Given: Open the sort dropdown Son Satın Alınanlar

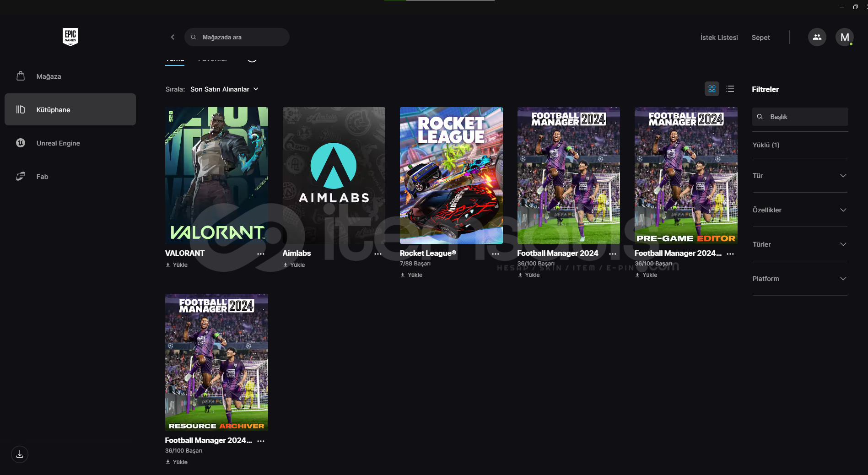Looking at the screenshot, I should (x=224, y=89).
